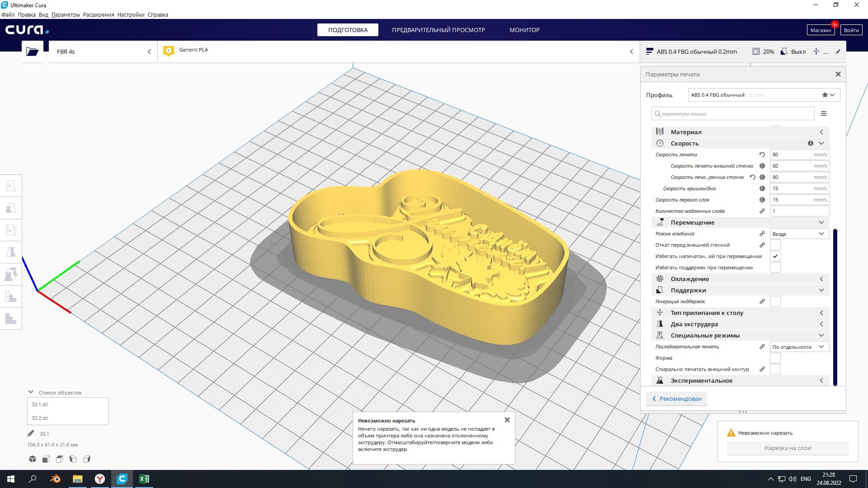This screenshot has height=488, width=868.
Task: Click the Рекомендован button
Action: click(676, 399)
